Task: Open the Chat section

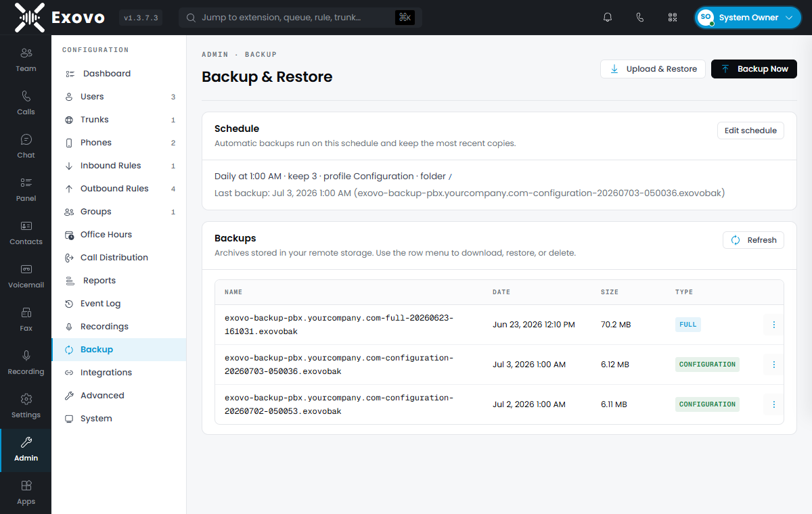Action: click(x=26, y=146)
